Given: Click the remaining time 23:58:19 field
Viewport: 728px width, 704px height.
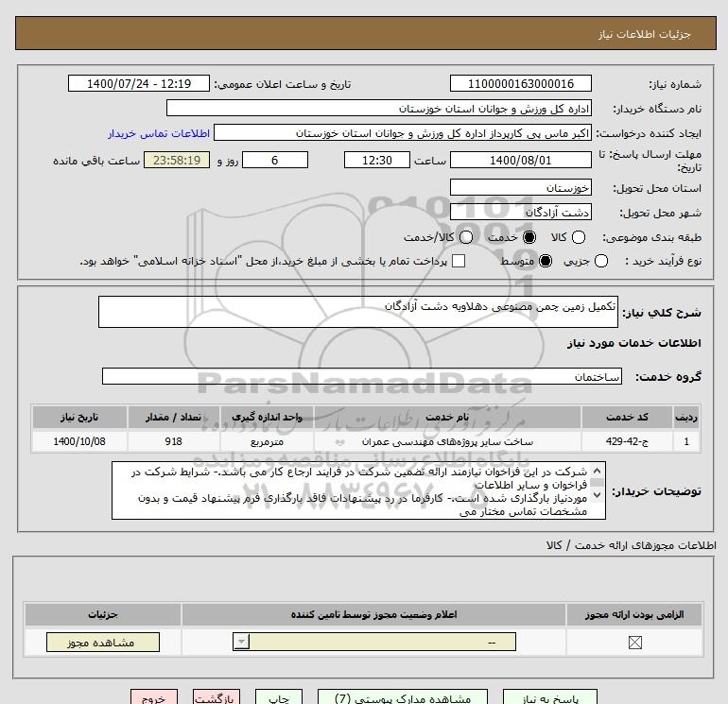Looking at the screenshot, I should (177, 160).
